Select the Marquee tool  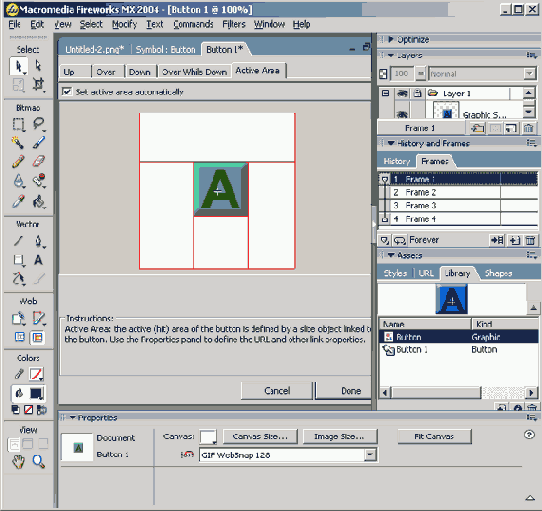[x=18, y=124]
